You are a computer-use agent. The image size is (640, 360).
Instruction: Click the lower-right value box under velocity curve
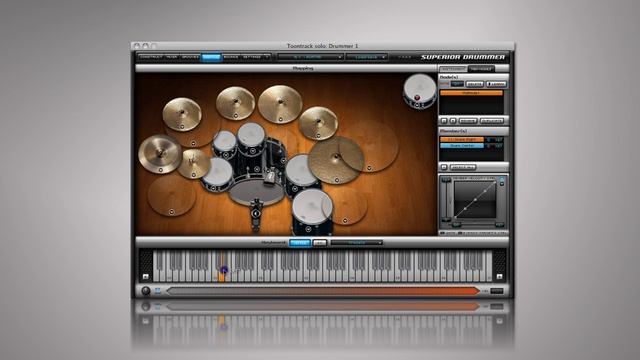pos(499,224)
